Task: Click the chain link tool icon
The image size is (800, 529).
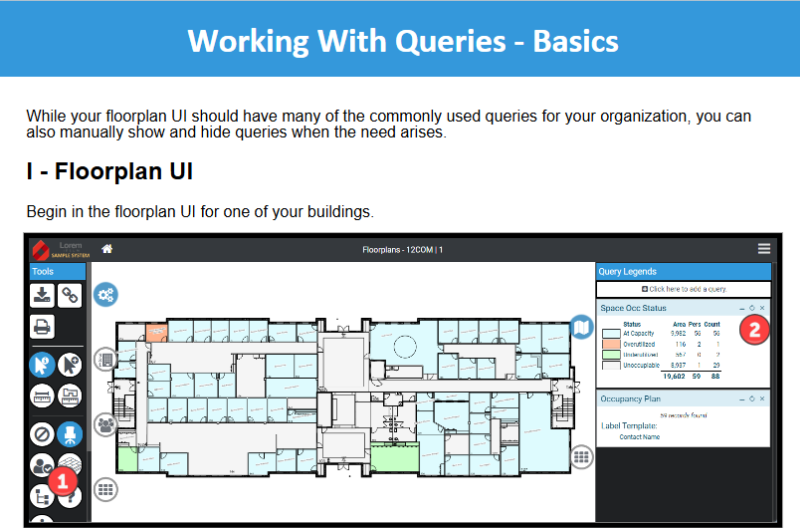Action: click(69, 295)
